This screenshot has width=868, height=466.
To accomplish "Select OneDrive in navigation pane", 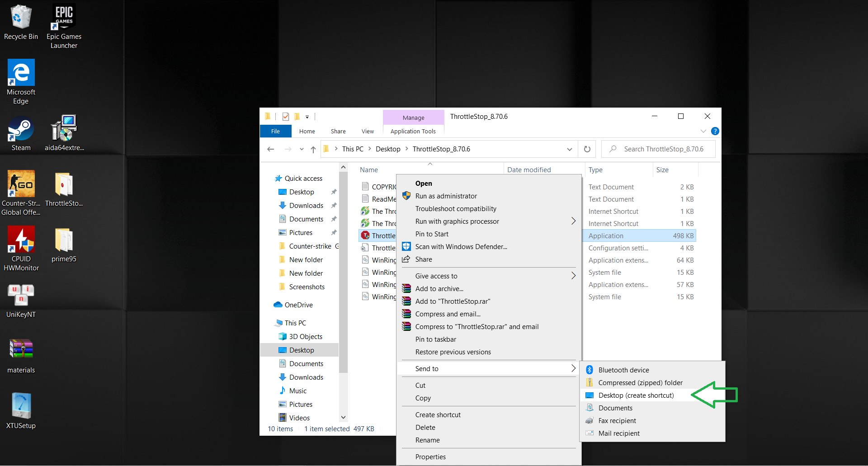I will pyautogui.click(x=298, y=305).
